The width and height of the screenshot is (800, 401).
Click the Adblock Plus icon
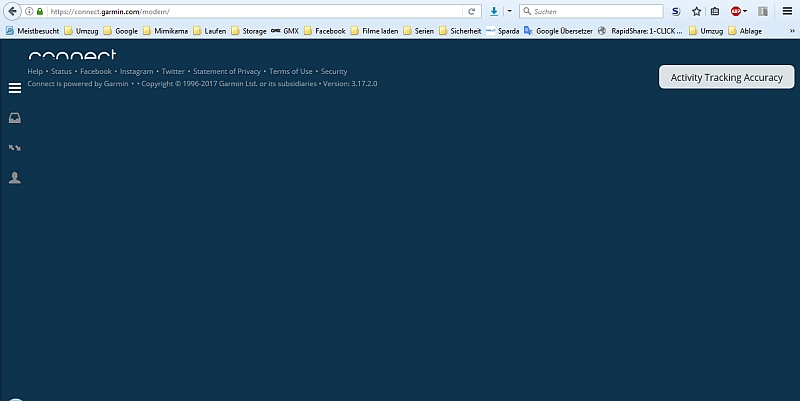735,11
